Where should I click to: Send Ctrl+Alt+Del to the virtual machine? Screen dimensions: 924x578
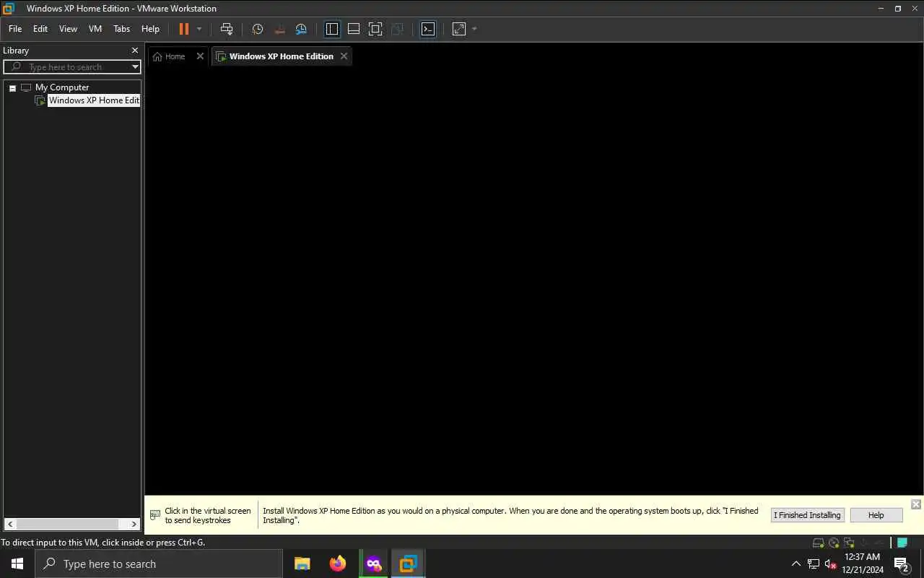[227, 29]
